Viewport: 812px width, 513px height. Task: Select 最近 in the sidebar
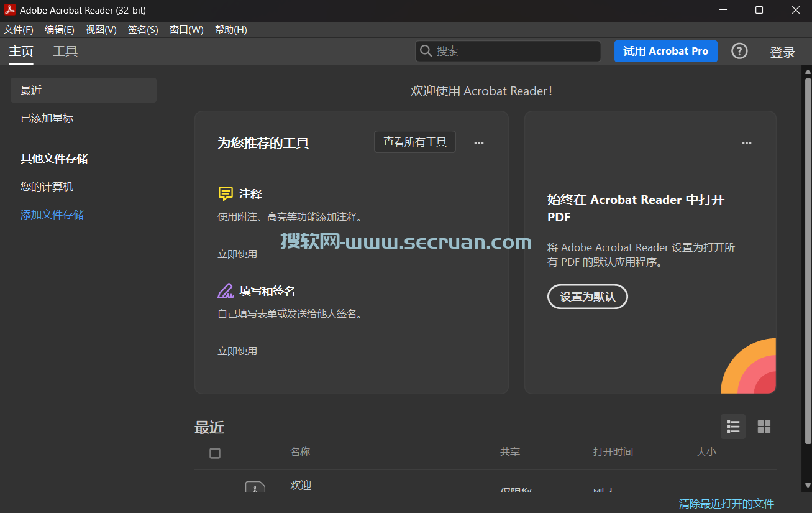tap(83, 90)
